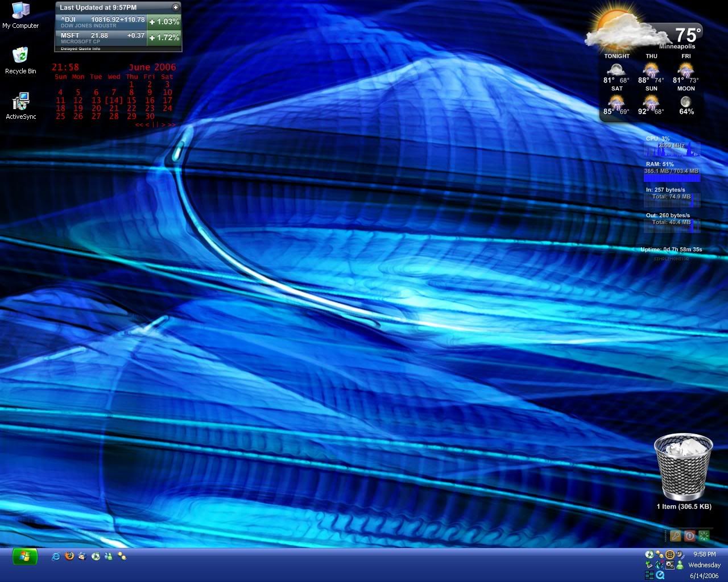Open the My Computer desktop icon
The image size is (728, 582).
pos(20,15)
